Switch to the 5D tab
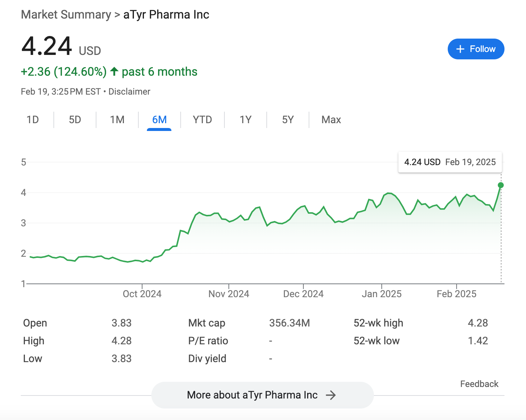The height and width of the screenshot is (420, 526). point(75,119)
